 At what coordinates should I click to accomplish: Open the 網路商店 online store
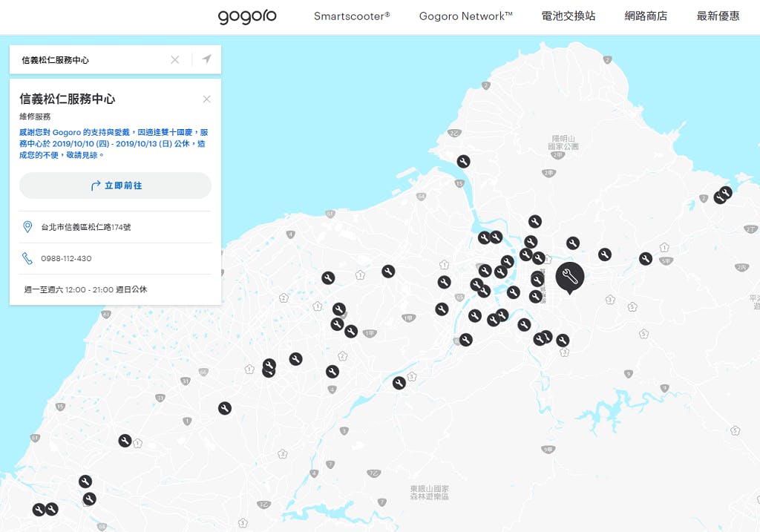click(646, 16)
